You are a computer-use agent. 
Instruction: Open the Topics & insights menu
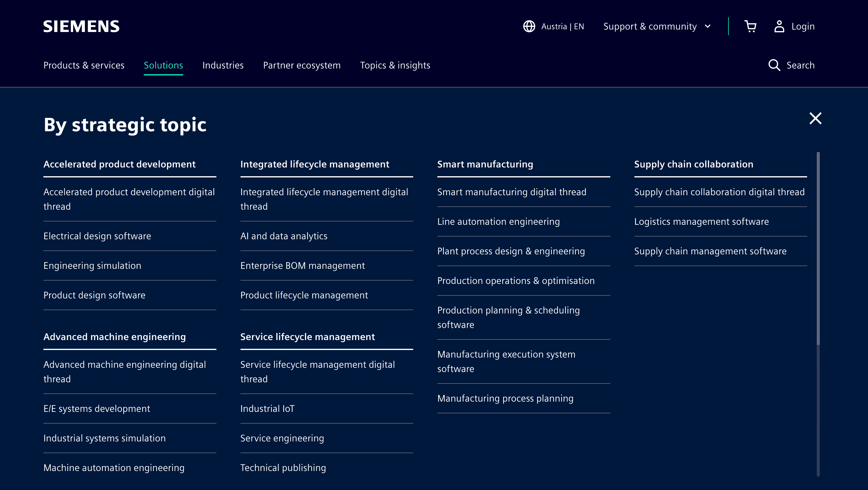pos(395,65)
